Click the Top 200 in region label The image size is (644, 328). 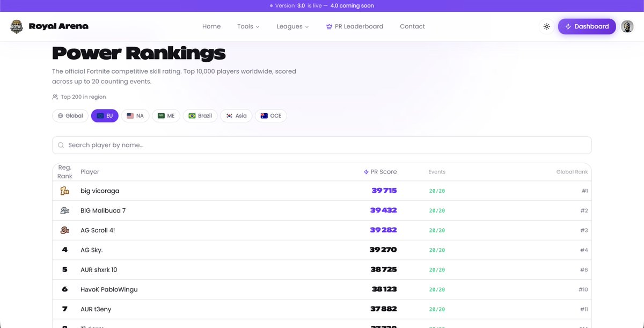tap(79, 97)
